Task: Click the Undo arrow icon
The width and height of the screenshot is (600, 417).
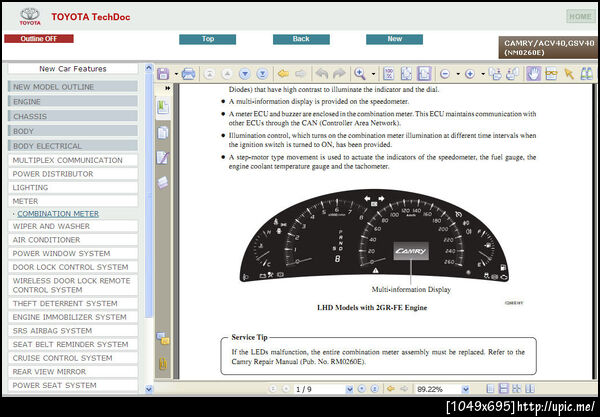Action: pos(322,73)
